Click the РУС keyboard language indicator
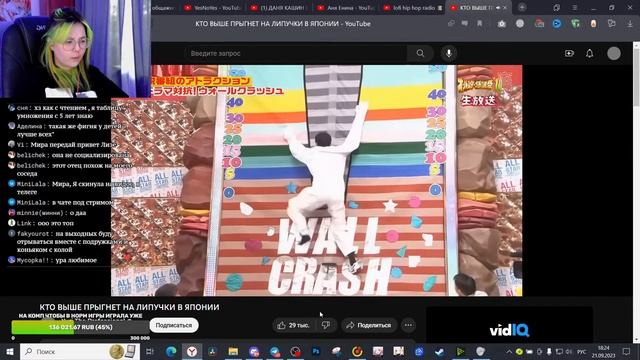The height and width of the screenshot is (360, 640). point(581,351)
